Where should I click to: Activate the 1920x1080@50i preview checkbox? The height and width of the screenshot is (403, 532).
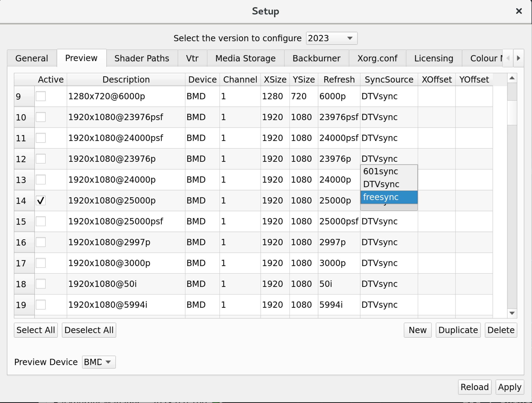(41, 284)
